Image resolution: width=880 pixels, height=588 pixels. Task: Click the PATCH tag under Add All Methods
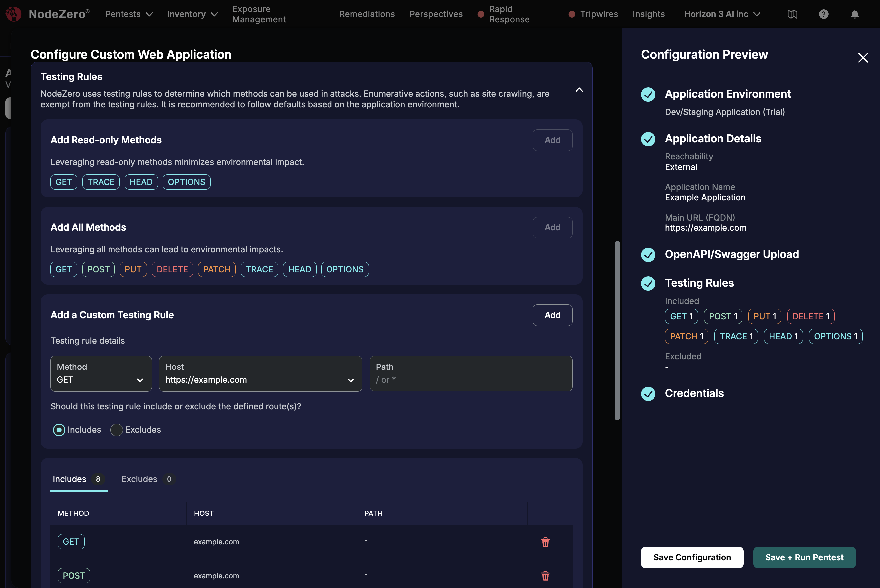[217, 269]
